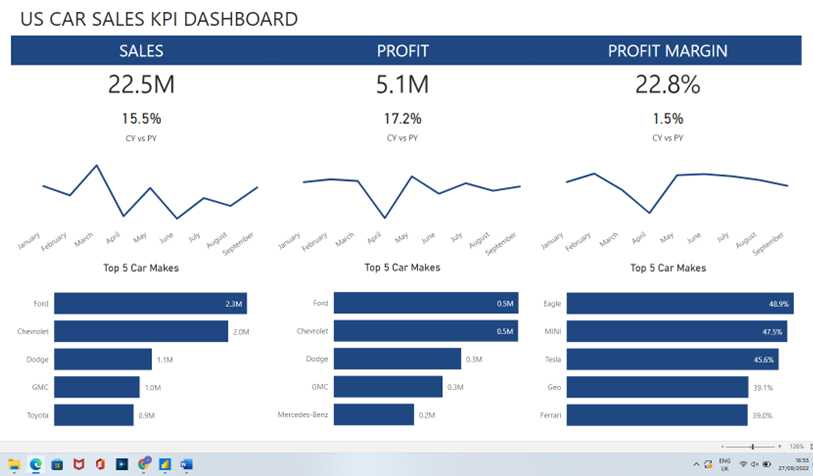
Task: Click the 22.5M sales total card
Action: (141, 84)
